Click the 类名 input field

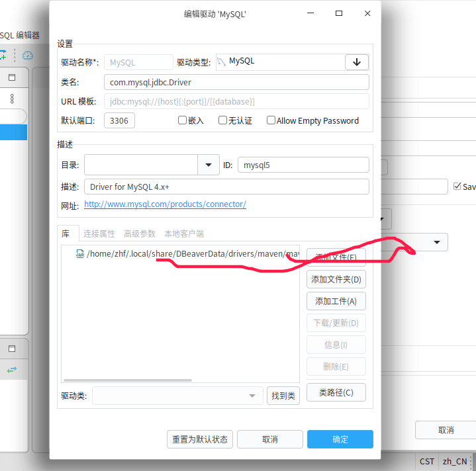click(x=236, y=82)
